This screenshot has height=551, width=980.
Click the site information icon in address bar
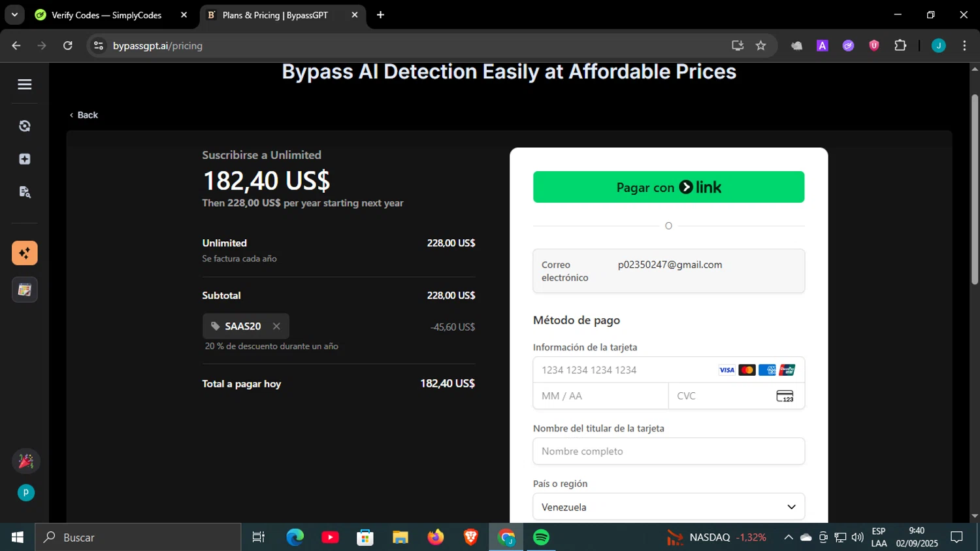tap(98, 46)
